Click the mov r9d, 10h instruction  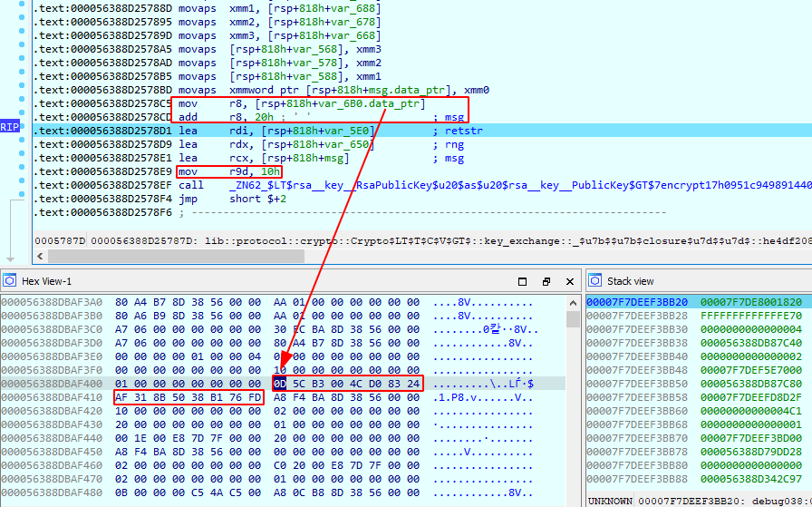228,171
